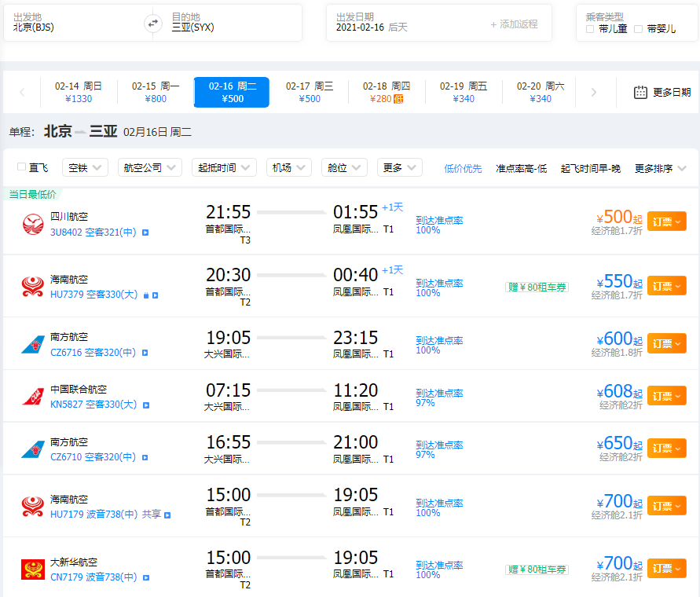Click the China United Airlines logo

33,397
